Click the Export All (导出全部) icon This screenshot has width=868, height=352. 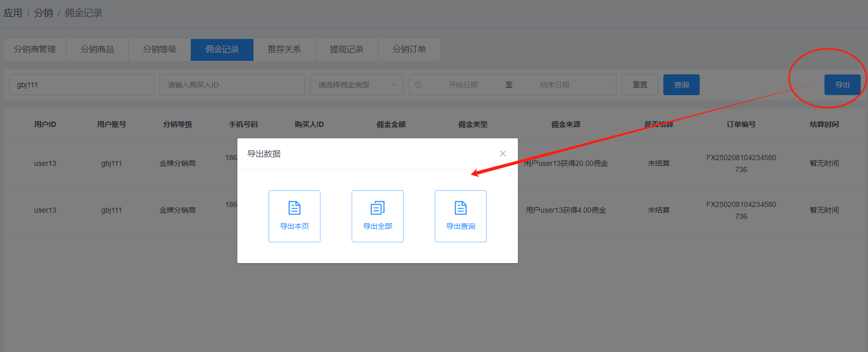(377, 208)
